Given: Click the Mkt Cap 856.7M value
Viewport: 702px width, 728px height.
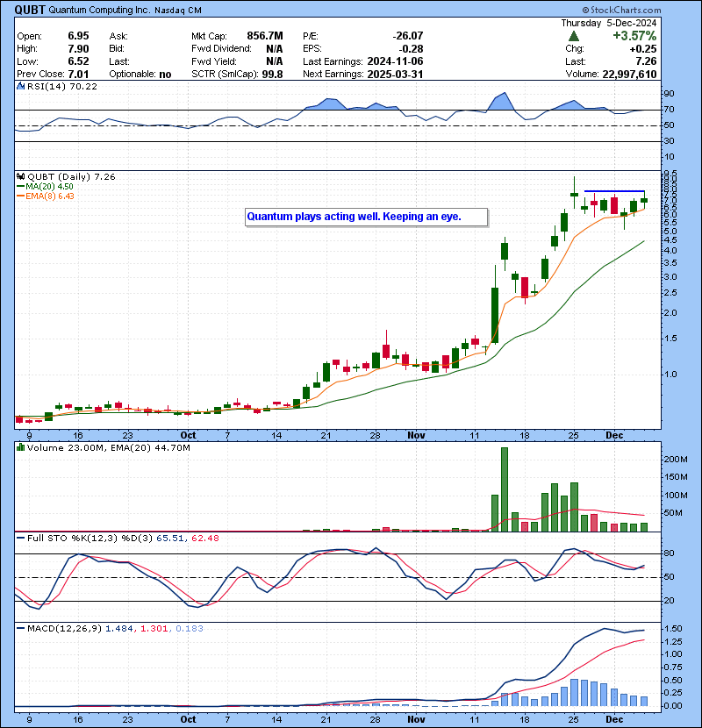Looking at the screenshot, I should [265, 36].
